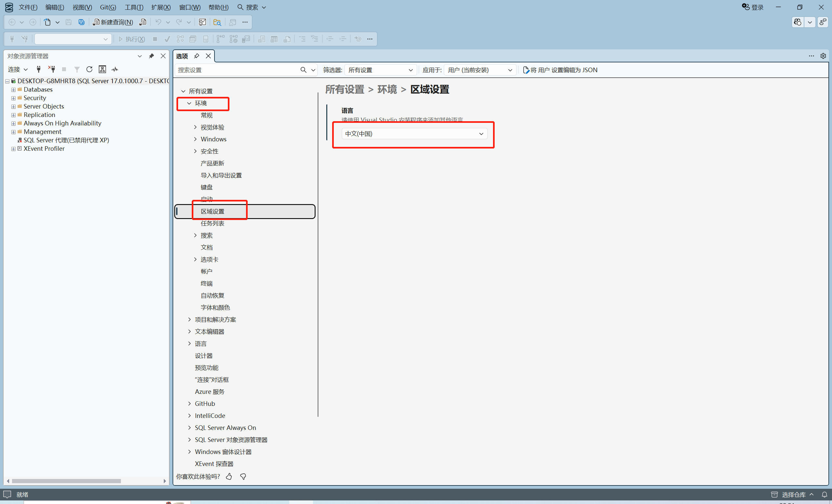Open the 视图(V) menu
The image size is (832, 504).
click(x=82, y=7)
